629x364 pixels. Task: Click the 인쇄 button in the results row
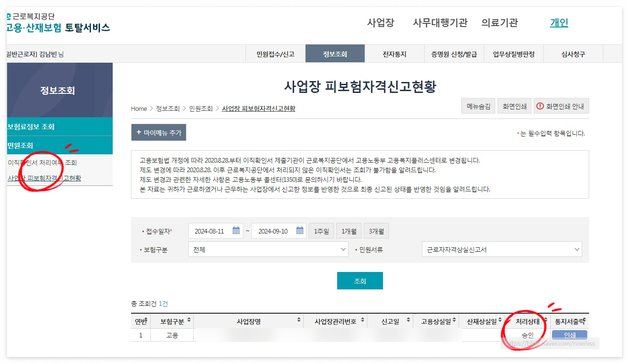point(569,335)
